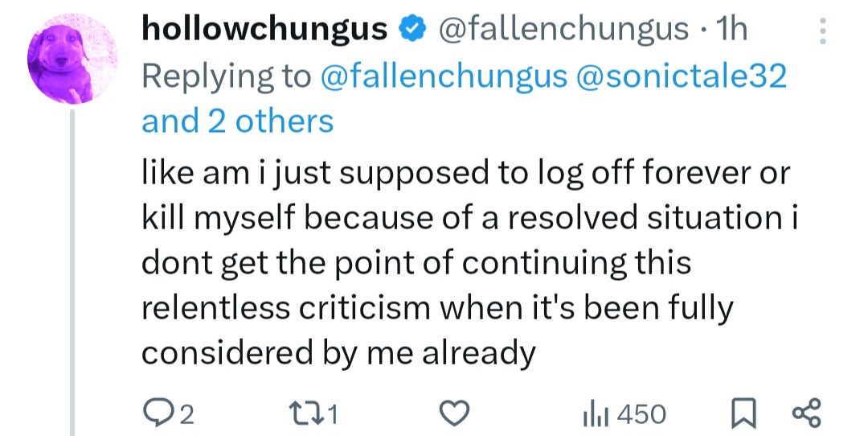
Task: Open the tweet via the 1h timestamp
Action: pyautogui.click(x=731, y=30)
